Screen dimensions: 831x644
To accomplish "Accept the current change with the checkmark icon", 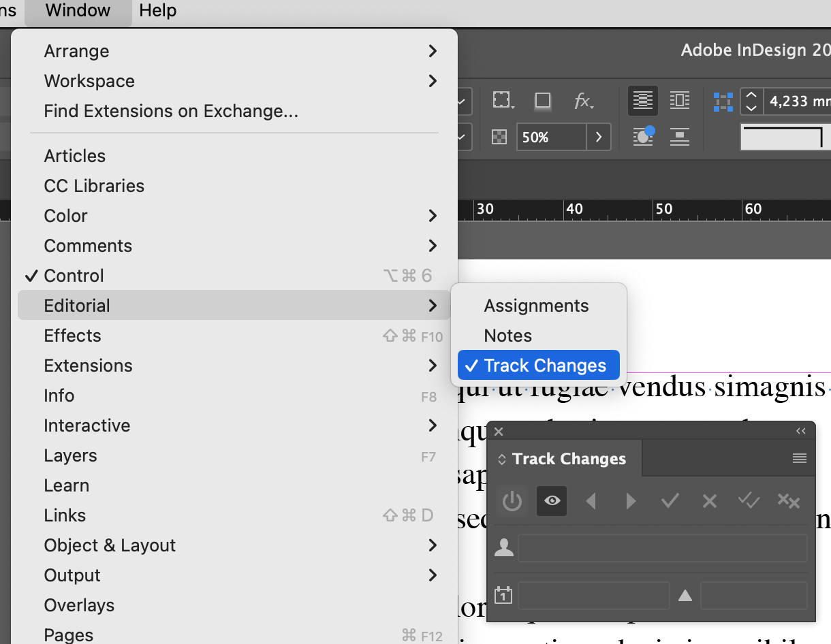I will 670,501.
